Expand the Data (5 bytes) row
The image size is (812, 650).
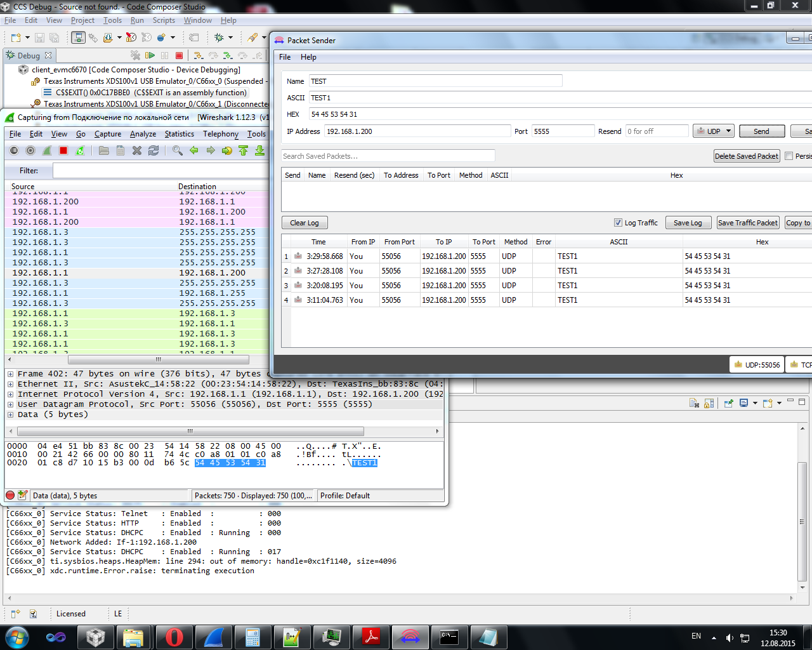coord(10,415)
